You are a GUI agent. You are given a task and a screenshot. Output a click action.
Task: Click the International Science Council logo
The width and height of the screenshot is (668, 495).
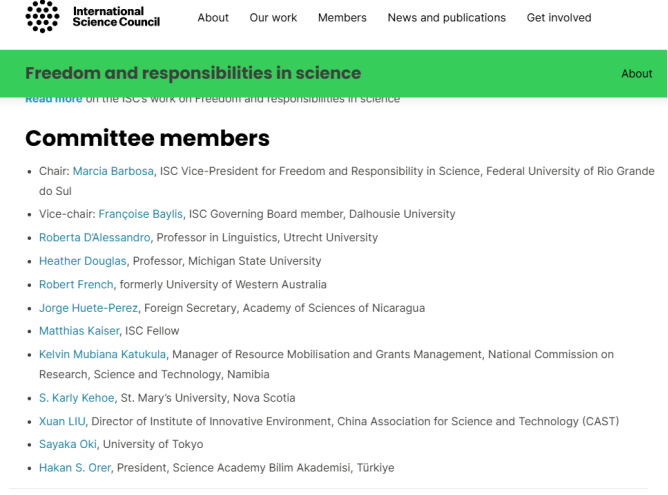[92, 16]
